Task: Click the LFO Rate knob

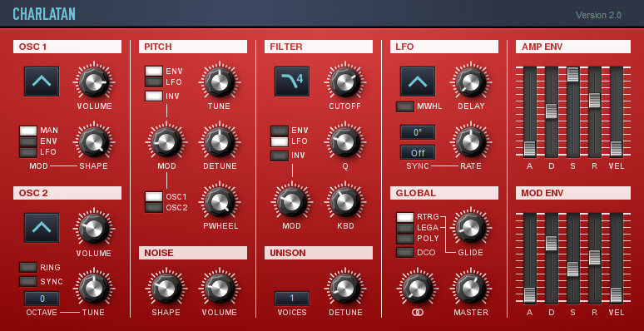Action: coord(471,141)
